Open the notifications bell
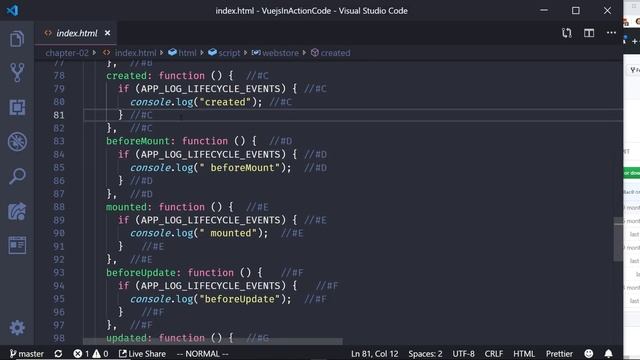This screenshot has height=360, width=640. pos(609,353)
